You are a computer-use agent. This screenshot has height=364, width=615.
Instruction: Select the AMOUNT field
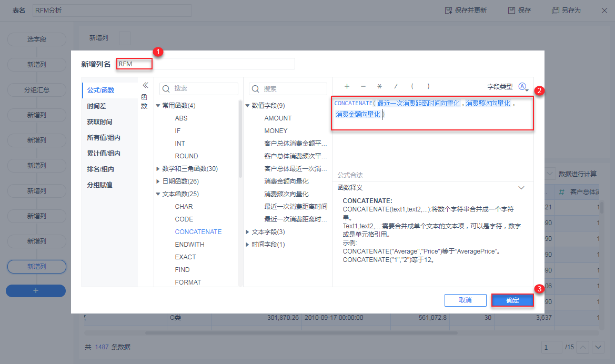click(x=278, y=118)
